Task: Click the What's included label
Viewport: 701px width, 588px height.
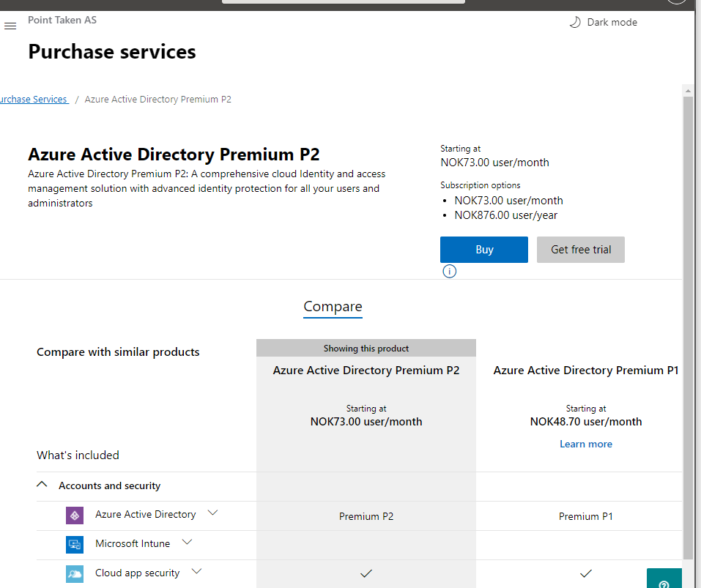Action: (78, 455)
